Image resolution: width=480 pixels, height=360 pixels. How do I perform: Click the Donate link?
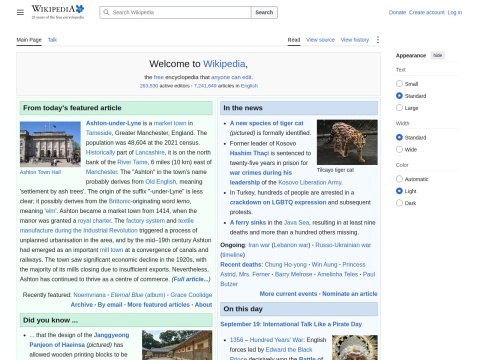397,12
